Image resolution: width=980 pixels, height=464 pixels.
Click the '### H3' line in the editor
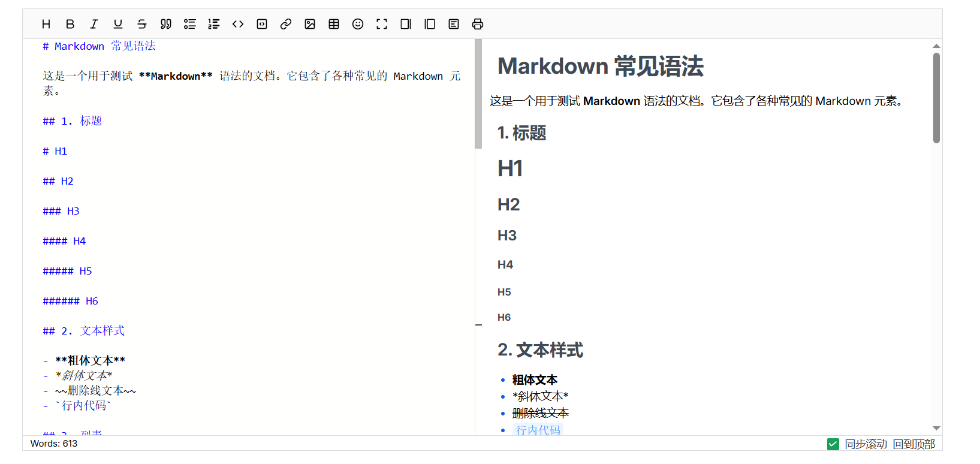[x=61, y=211]
